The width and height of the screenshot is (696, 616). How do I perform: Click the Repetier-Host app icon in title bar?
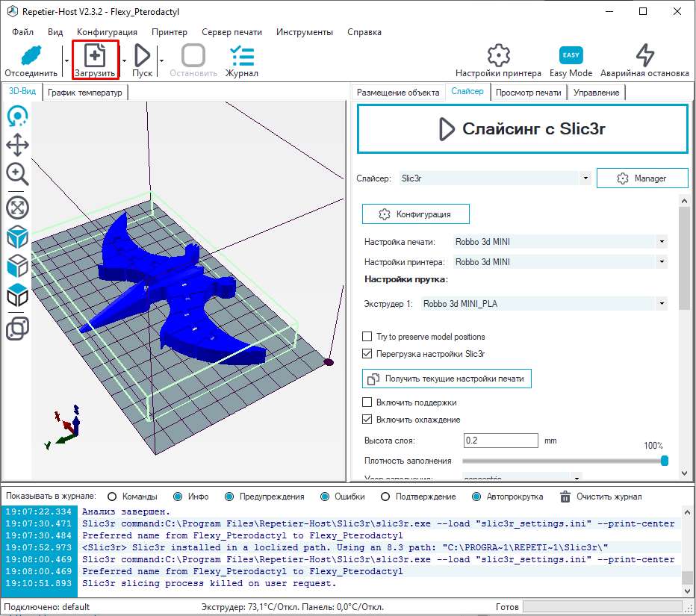click(12, 11)
